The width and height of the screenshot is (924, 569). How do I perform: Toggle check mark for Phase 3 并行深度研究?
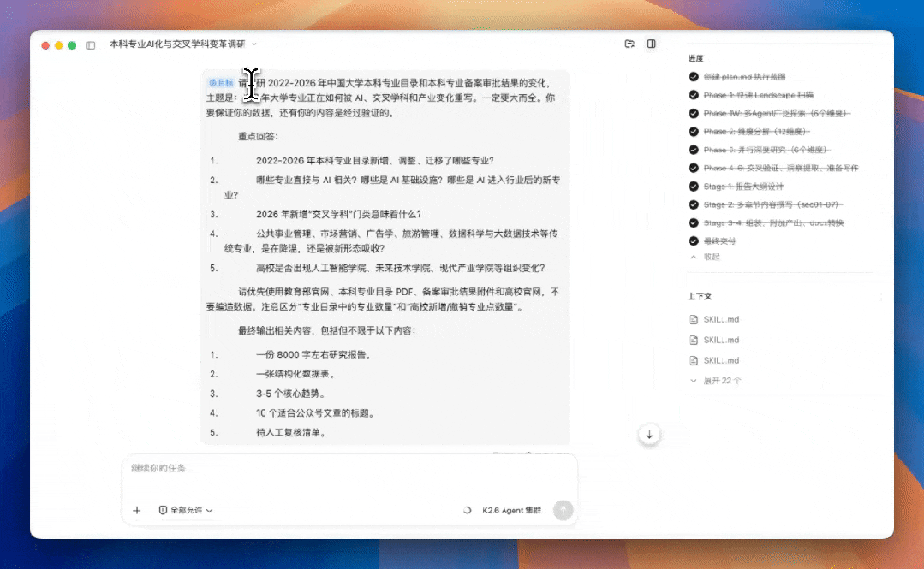click(694, 150)
